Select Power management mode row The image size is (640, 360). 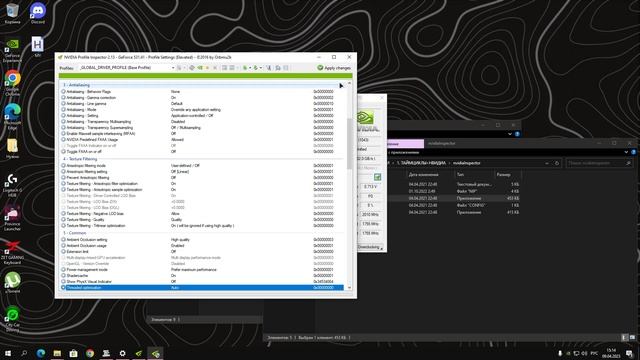[x=202, y=270]
